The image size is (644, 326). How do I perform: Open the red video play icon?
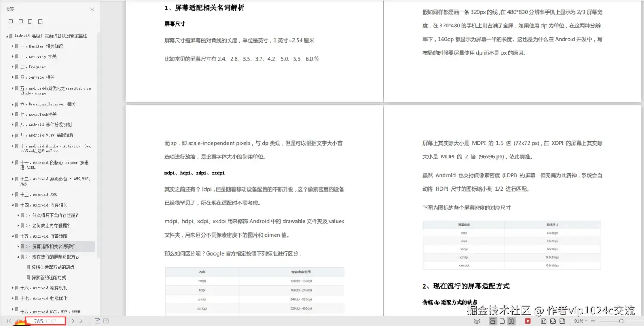pyautogui.click(x=528, y=321)
